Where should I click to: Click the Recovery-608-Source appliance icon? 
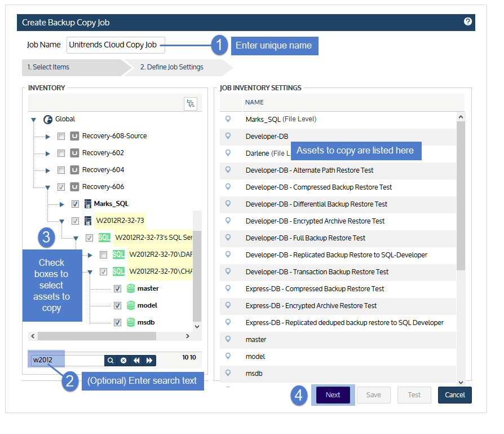click(x=74, y=136)
